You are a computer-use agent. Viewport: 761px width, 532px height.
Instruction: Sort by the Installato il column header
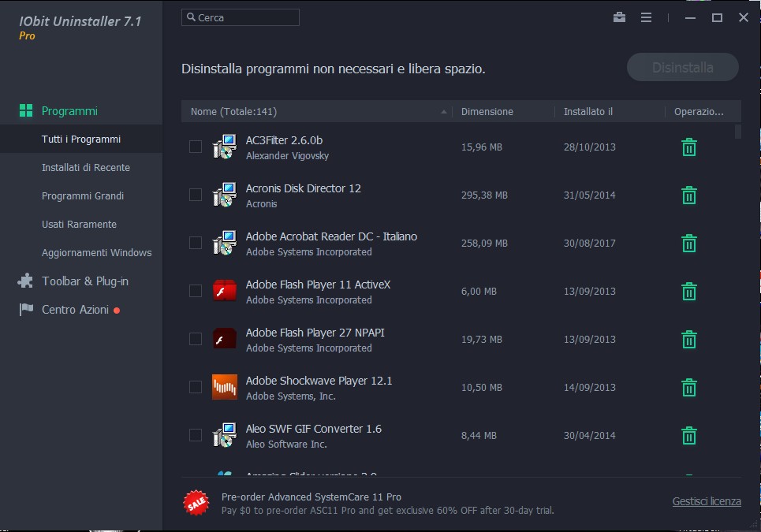coord(609,112)
